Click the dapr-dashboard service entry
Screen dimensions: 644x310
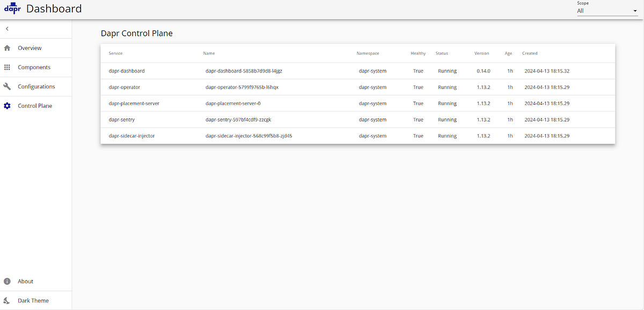point(268,71)
